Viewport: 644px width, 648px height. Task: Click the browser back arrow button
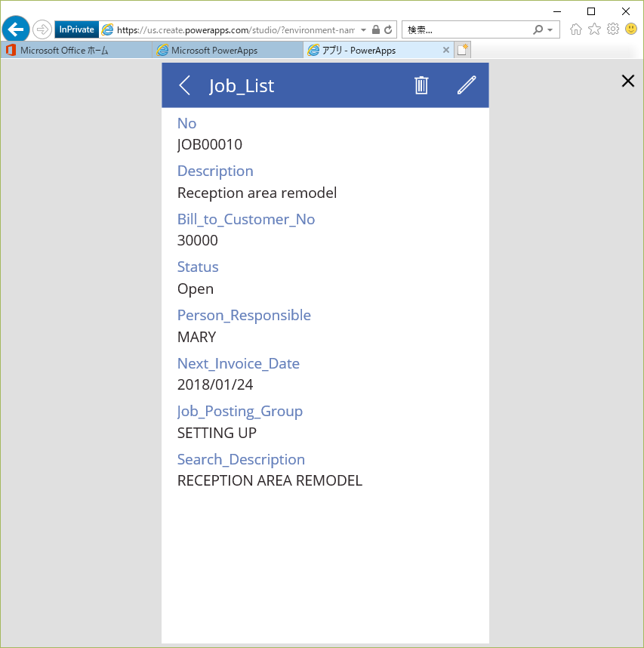(16, 29)
